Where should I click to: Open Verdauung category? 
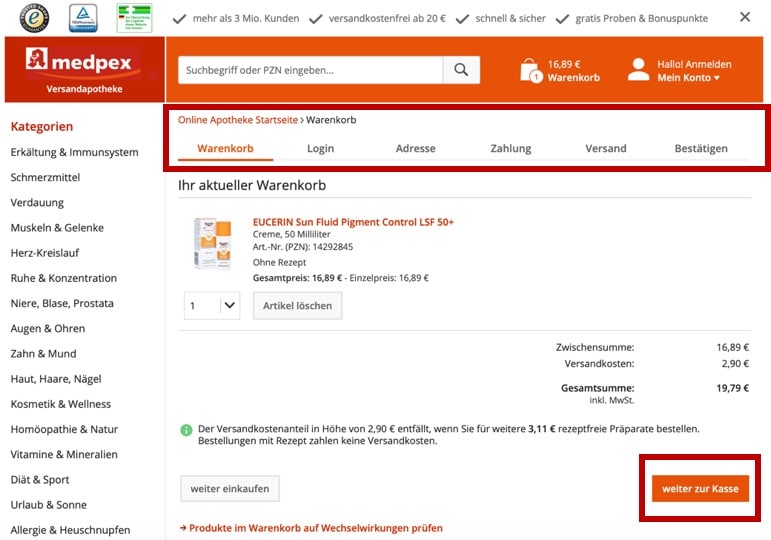tap(37, 202)
